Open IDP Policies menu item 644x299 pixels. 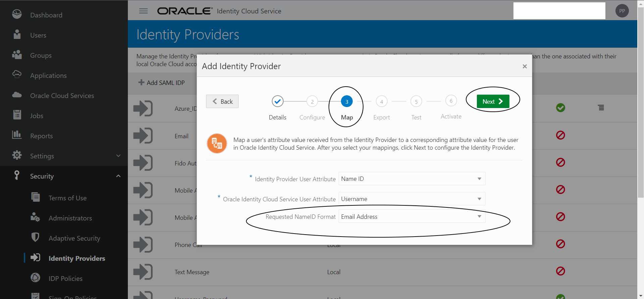[x=65, y=279]
